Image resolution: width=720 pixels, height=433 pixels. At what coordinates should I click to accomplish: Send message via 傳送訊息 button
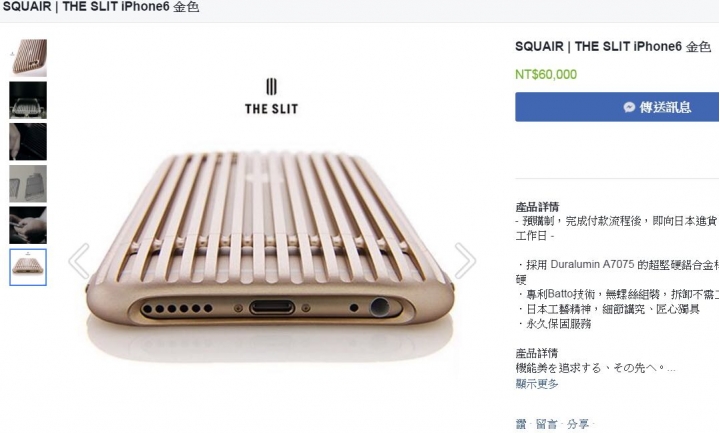click(x=617, y=107)
